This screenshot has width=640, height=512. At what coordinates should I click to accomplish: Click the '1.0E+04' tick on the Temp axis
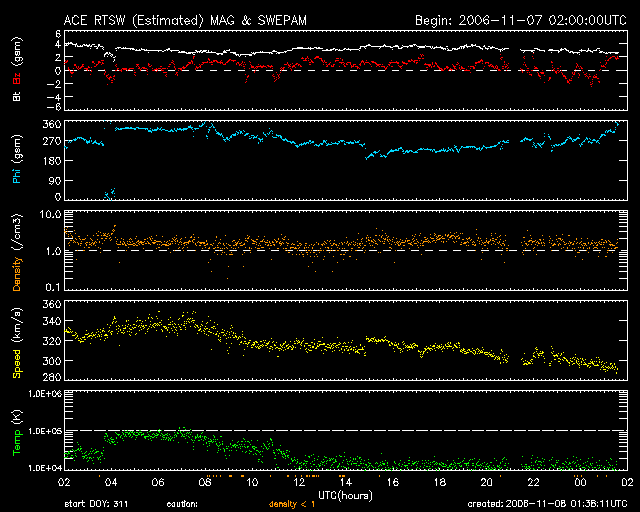pos(45,467)
